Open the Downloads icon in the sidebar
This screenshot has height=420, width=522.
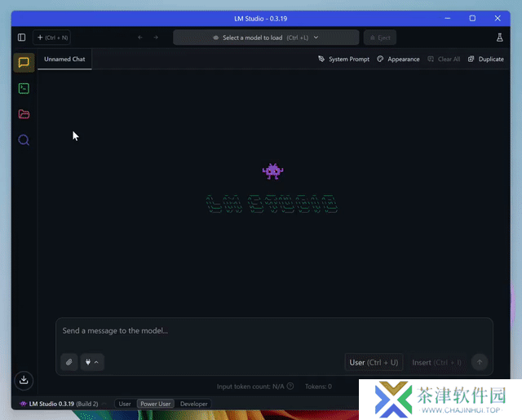(24, 380)
